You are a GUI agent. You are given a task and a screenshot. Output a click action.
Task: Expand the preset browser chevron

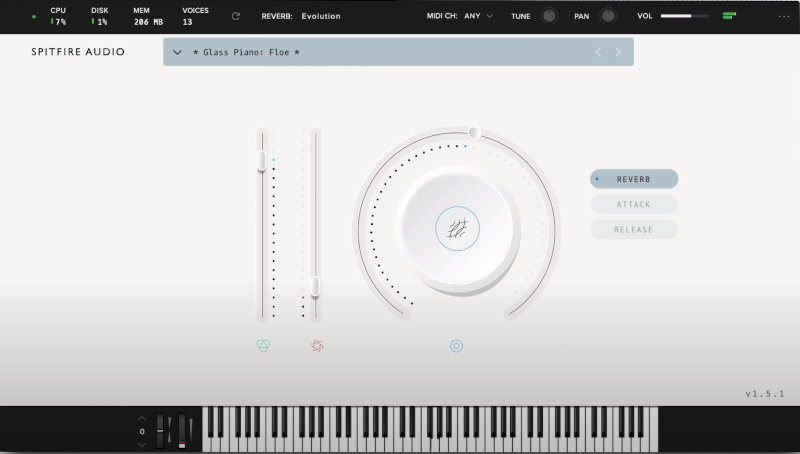(x=177, y=52)
